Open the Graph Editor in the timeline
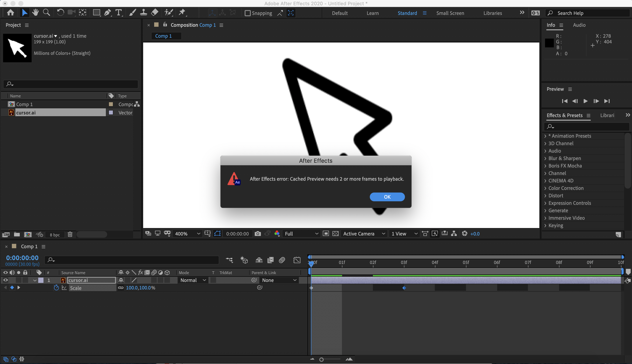 pos(297,260)
